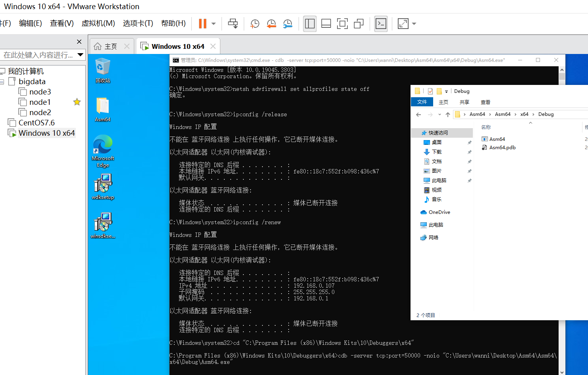The image size is (588, 375).
Task: Open 图片 in Explorer navigation pane
Action: (x=437, y=171)
